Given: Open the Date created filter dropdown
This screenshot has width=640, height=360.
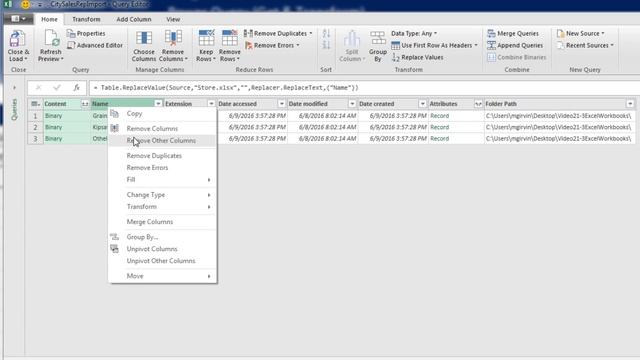Looking at the screenshot, I should (422, 104).
